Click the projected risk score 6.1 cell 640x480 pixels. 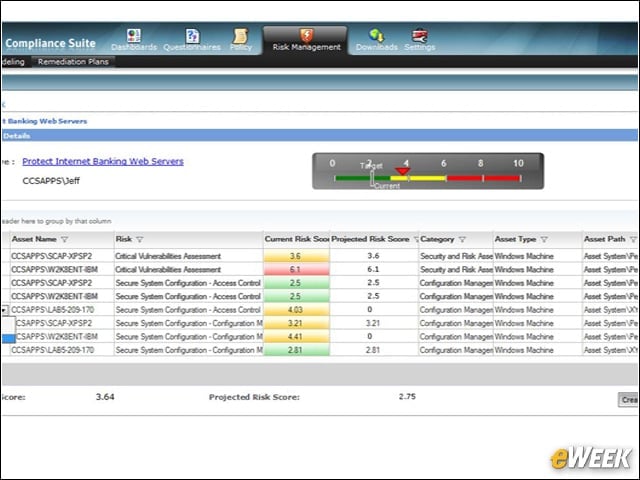[373, 269]
